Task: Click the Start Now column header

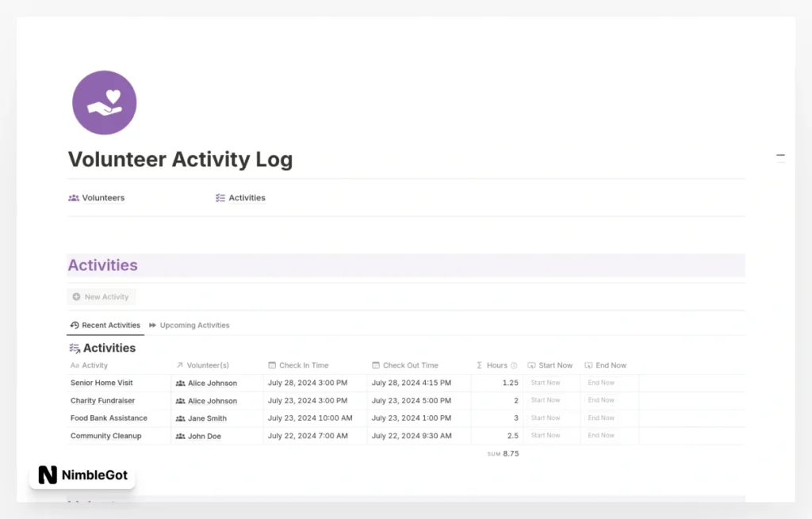Action: click(550, 365)
